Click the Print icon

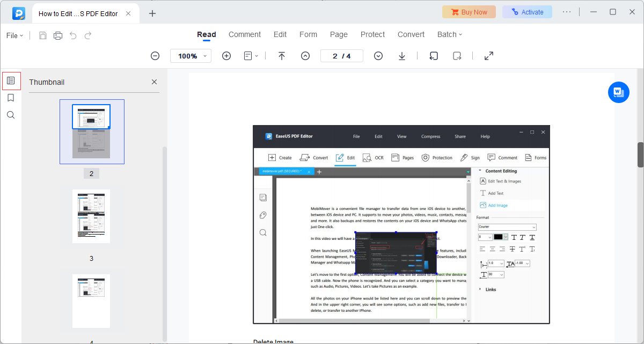[58, 35]
